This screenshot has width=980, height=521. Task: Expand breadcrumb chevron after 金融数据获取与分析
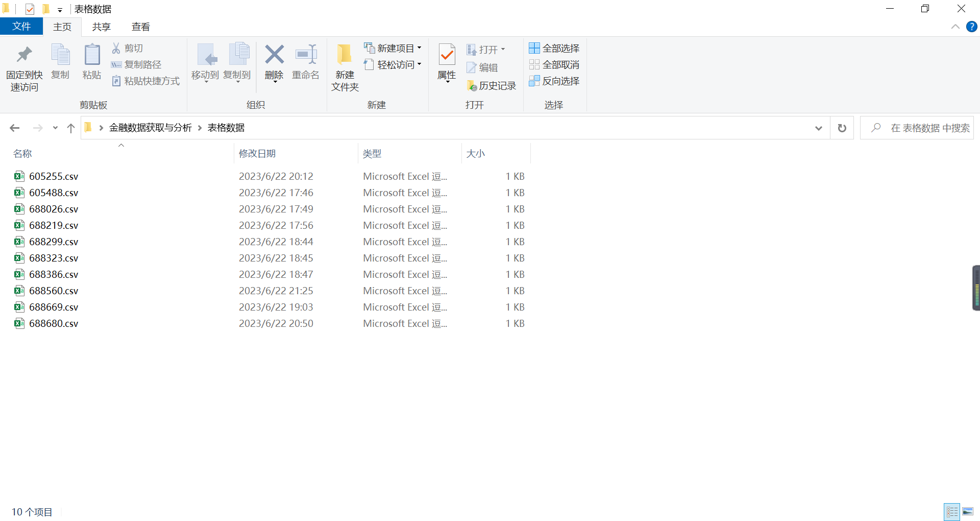[200, 128]
